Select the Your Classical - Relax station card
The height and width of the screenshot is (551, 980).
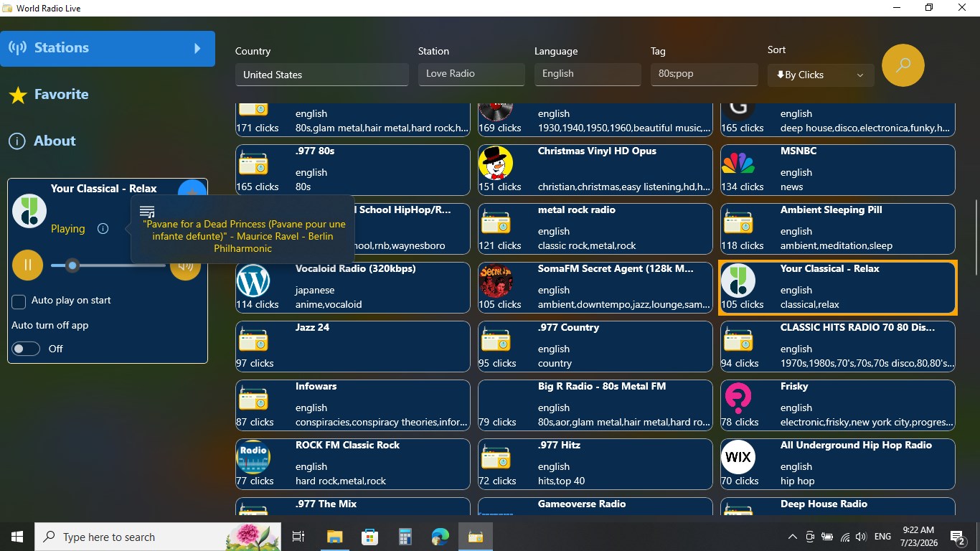coord(838,287)
